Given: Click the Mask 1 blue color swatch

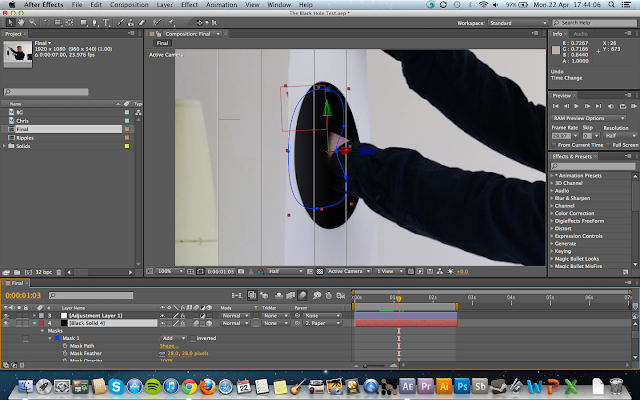Looking at the screenshot, I should click(57, 338).
